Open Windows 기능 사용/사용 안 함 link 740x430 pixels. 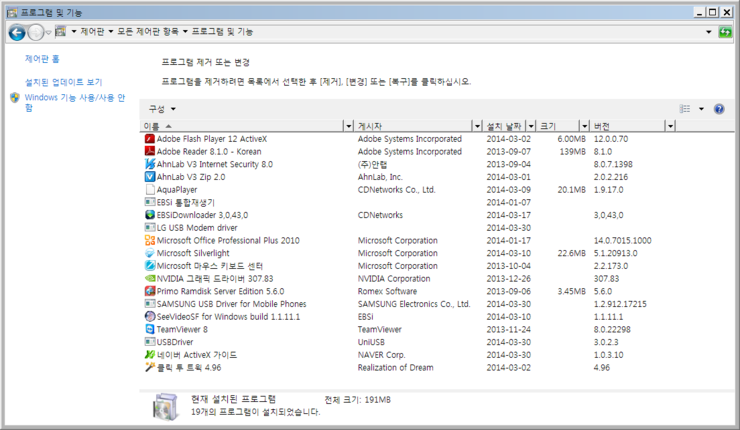(75, 102)
